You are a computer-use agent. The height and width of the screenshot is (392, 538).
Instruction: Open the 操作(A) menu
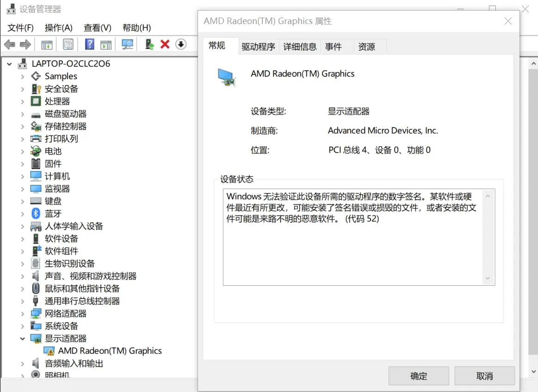coord(58,28)
